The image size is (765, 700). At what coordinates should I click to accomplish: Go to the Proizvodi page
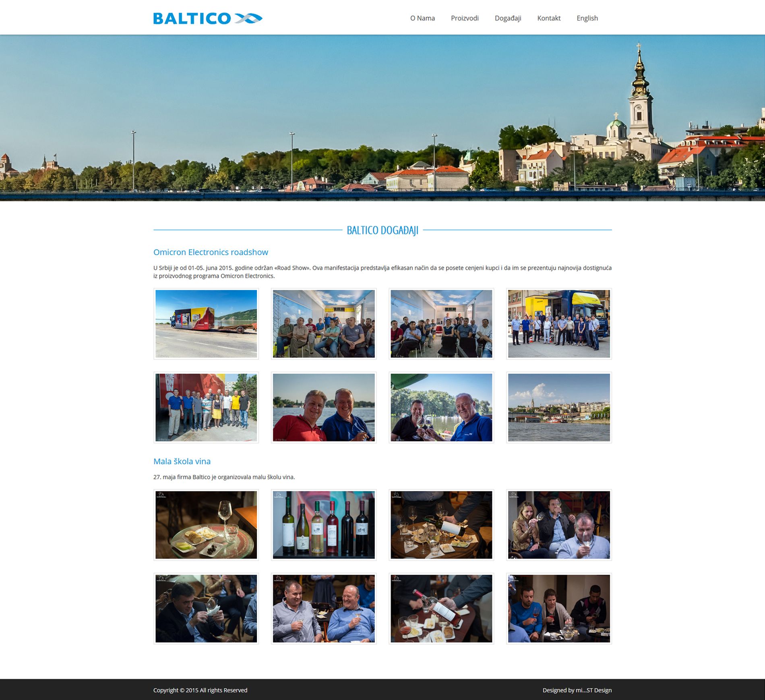point(465,18)
